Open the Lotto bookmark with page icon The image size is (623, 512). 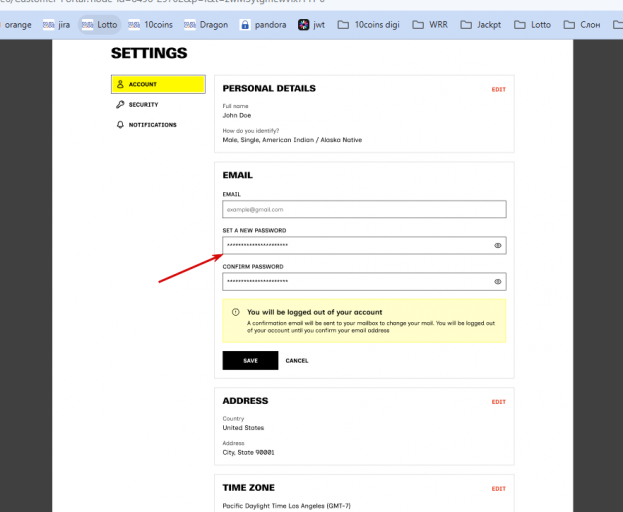click(x=99, y=25)
